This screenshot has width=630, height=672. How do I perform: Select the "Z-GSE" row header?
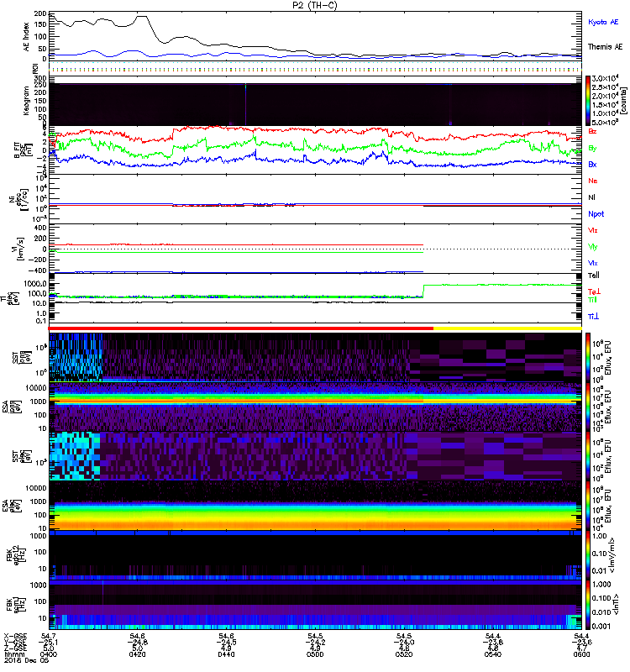tap(15, 648)
